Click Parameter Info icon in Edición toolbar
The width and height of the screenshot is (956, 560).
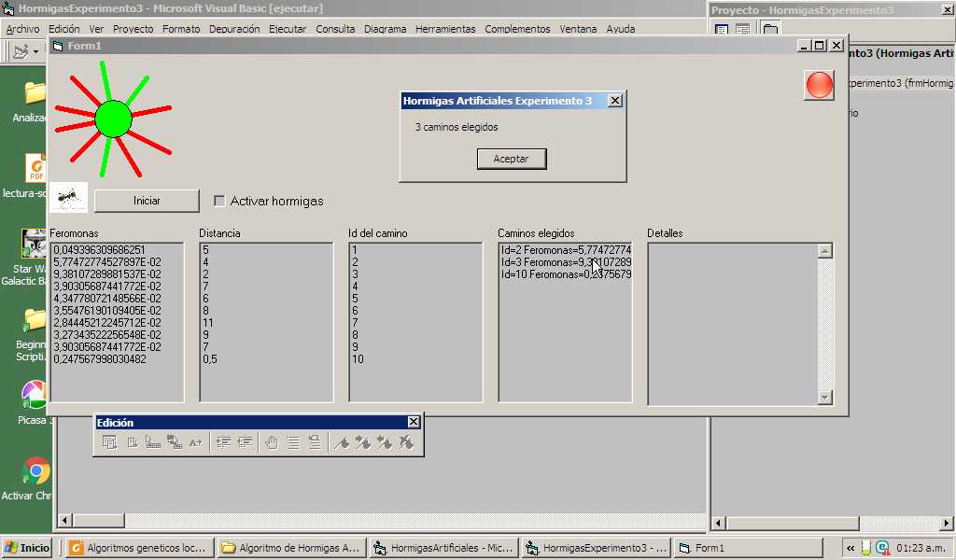tap(175, 442)
